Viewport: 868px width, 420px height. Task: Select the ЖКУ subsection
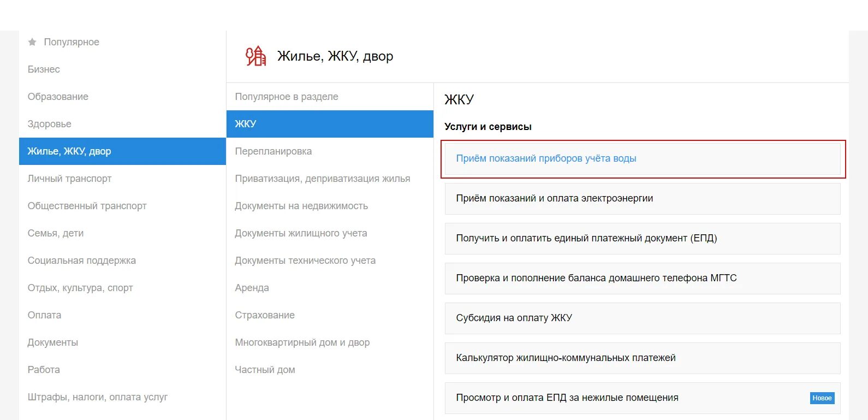click(x=330, y=124)
